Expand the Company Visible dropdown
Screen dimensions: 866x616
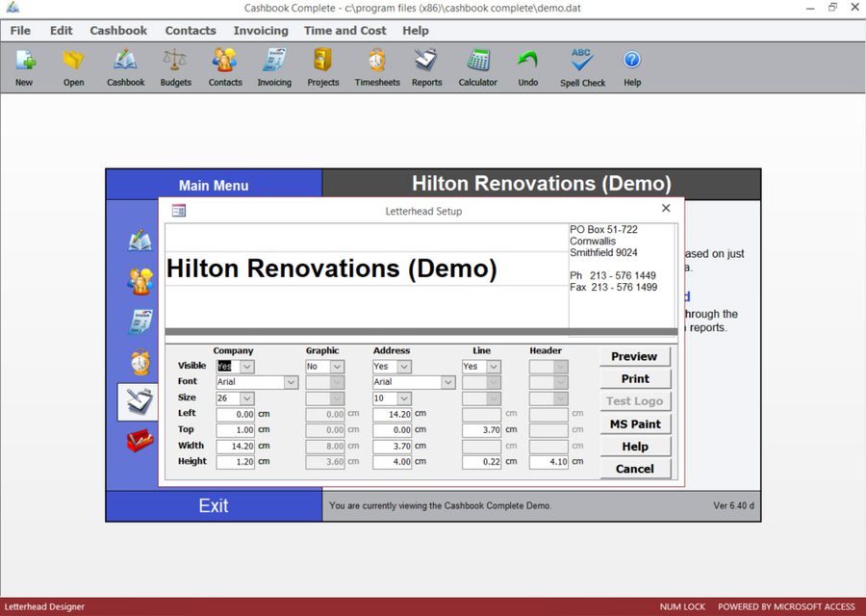[x=247, y=367]
